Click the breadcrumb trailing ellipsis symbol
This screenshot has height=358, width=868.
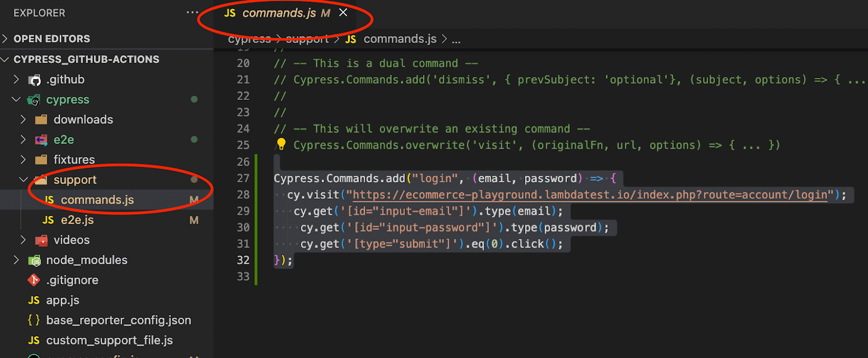456,39
